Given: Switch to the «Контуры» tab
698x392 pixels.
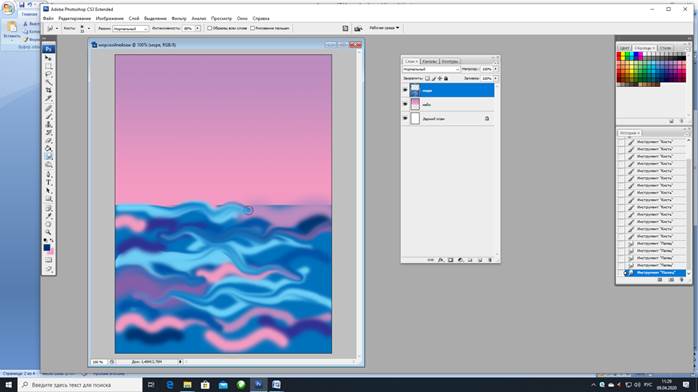Looking at the screenshot, I should point(450,61).
